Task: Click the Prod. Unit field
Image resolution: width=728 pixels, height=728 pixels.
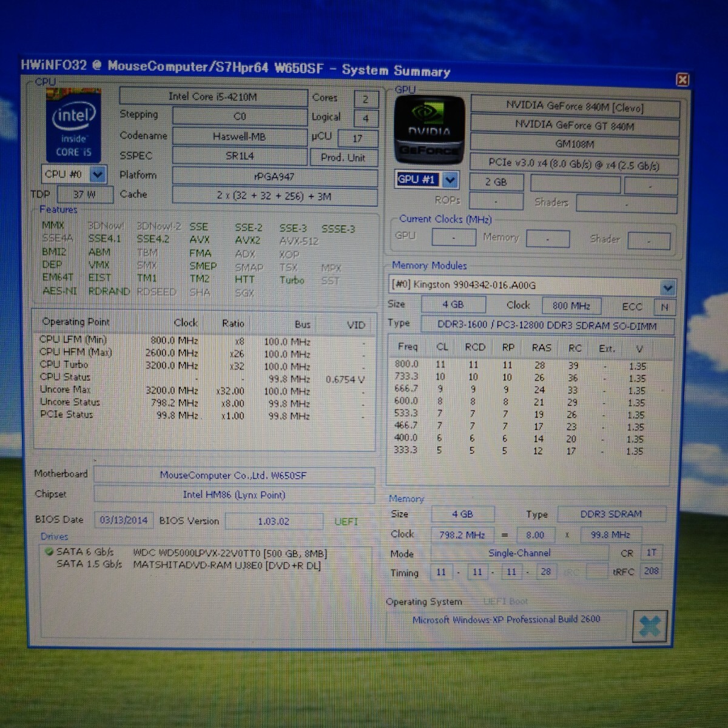Action: (343, 157)
